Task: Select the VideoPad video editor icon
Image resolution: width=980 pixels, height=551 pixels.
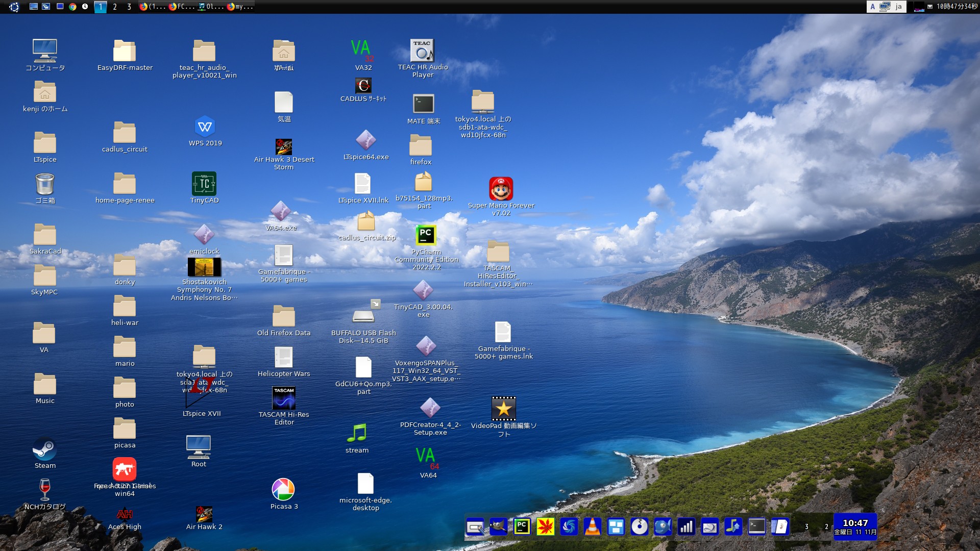Action: 503,409
